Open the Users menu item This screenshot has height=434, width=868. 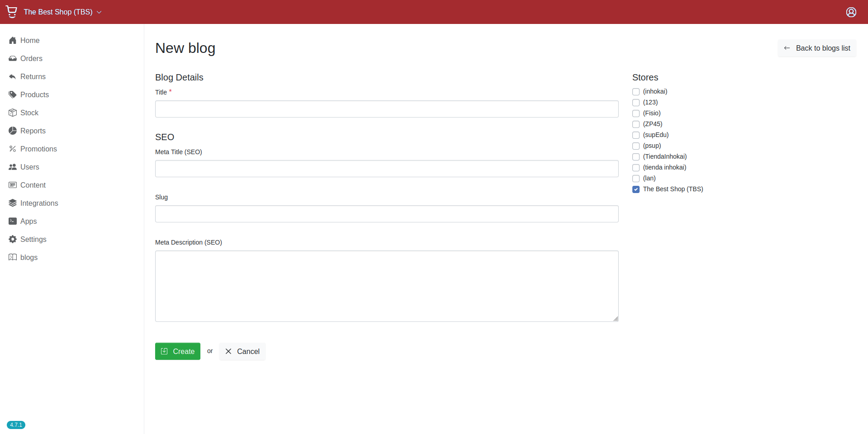tap(29, 167)
